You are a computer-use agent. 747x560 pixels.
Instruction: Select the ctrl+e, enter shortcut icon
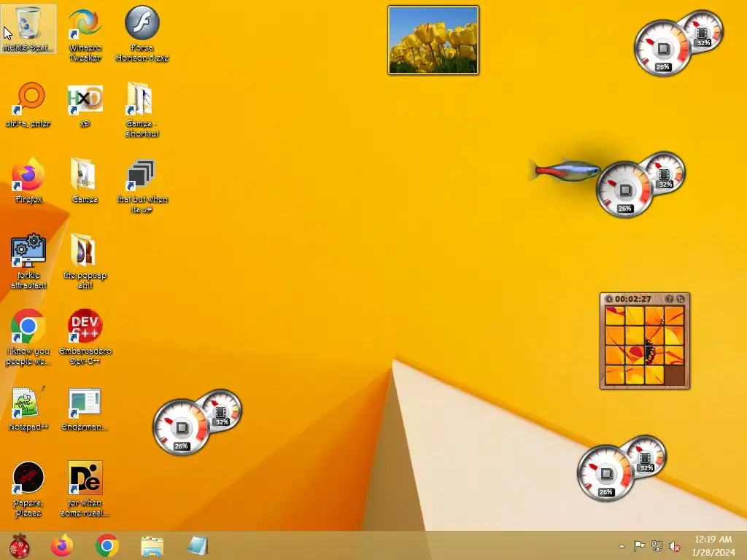(x=28, y=105)
